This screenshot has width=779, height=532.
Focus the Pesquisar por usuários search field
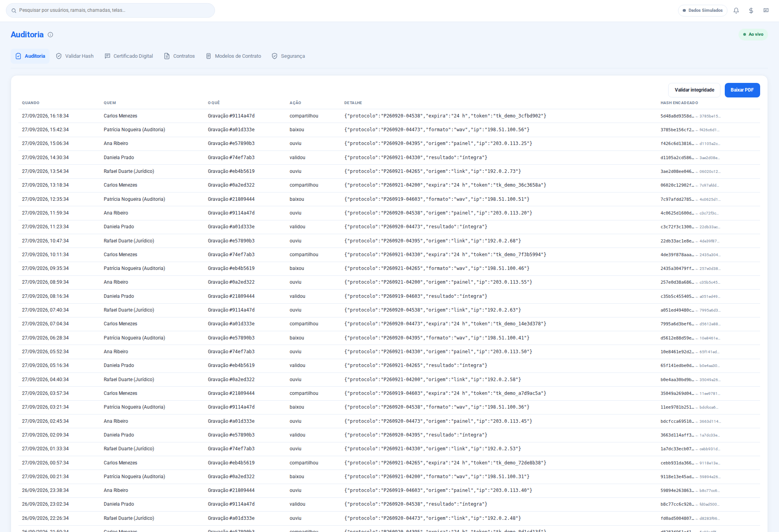(x=110, y=11)
